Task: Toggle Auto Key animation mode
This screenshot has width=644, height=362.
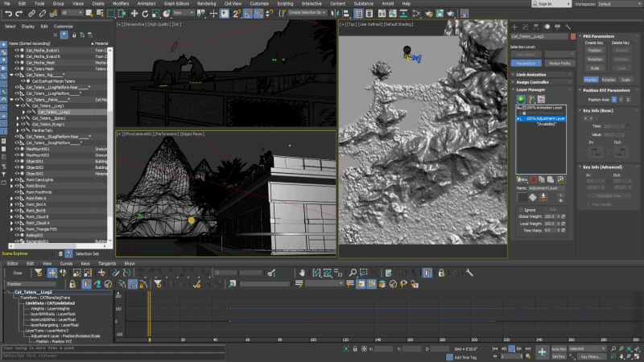Action: pos(560,349)
